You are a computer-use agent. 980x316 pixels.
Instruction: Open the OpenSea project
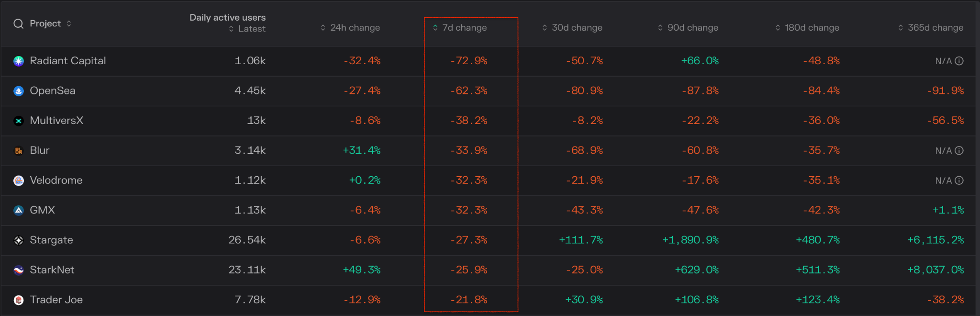pos(53,90)
